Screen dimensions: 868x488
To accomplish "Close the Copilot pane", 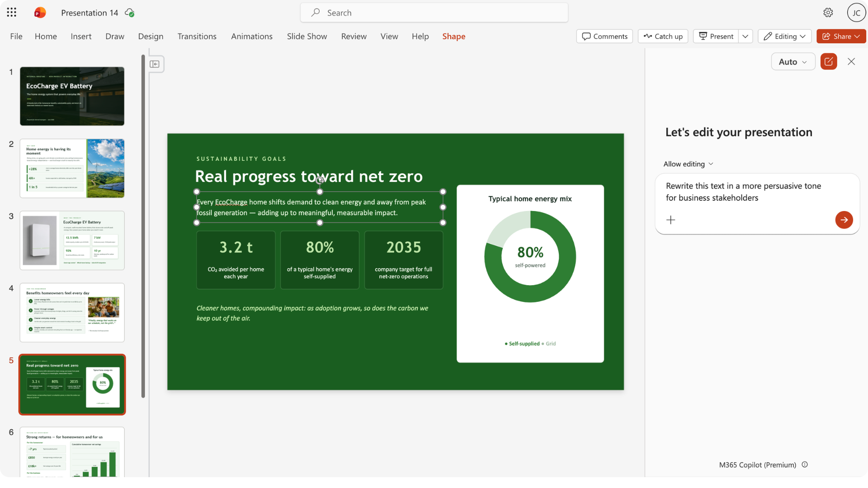I will [851, 61].
